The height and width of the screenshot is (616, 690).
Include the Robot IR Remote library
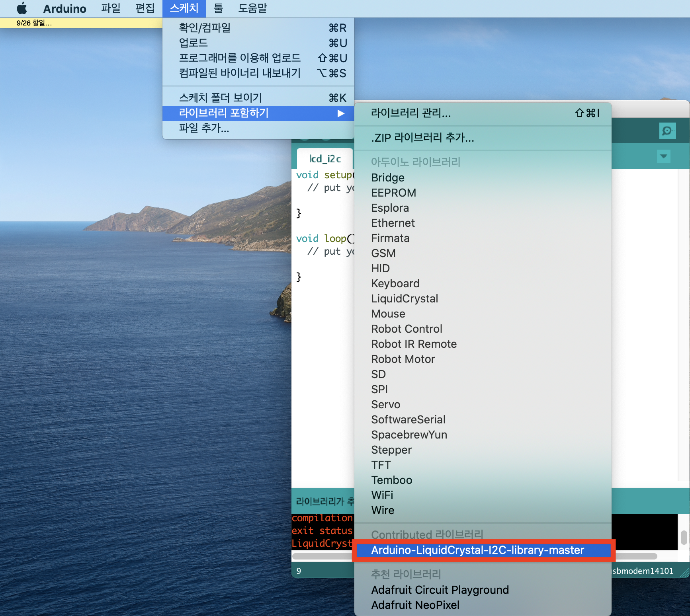point(483,344)
